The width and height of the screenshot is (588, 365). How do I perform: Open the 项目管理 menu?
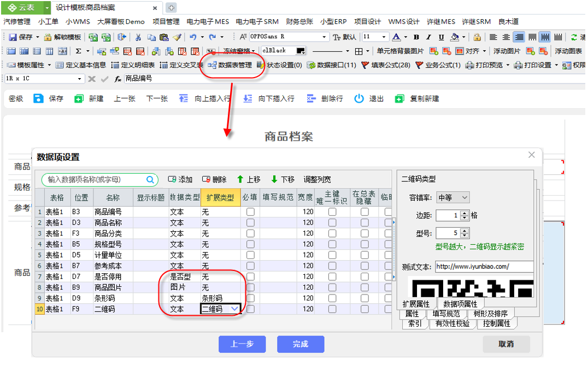[x=166, y=22]
